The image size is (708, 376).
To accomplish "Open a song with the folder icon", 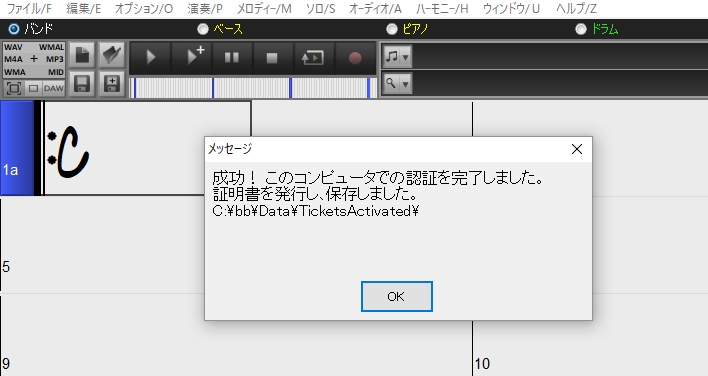I will point(112,56).
